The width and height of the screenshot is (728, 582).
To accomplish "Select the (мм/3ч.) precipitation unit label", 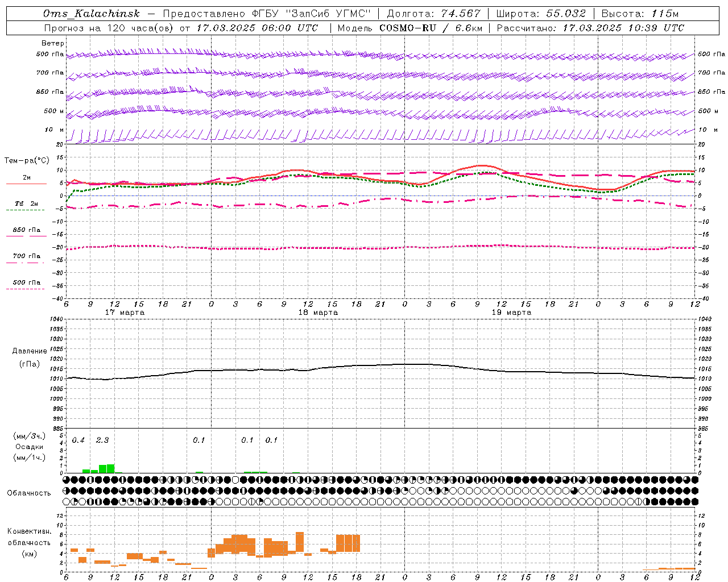I will pos(30,436).
